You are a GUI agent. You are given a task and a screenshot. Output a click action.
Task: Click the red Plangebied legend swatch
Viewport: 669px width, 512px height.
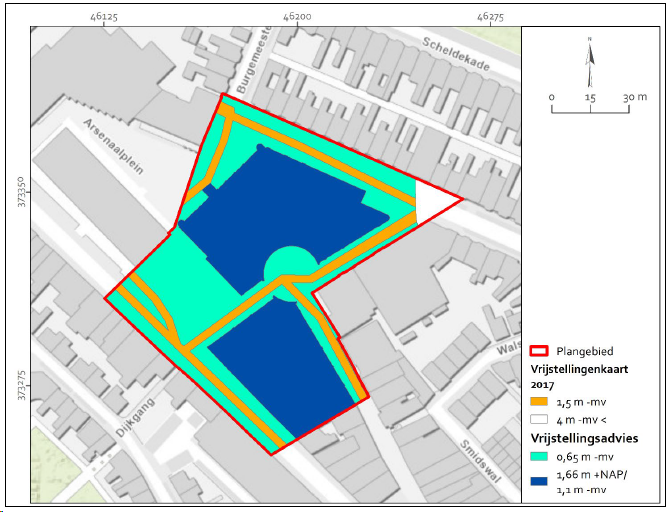click(539, 351)
